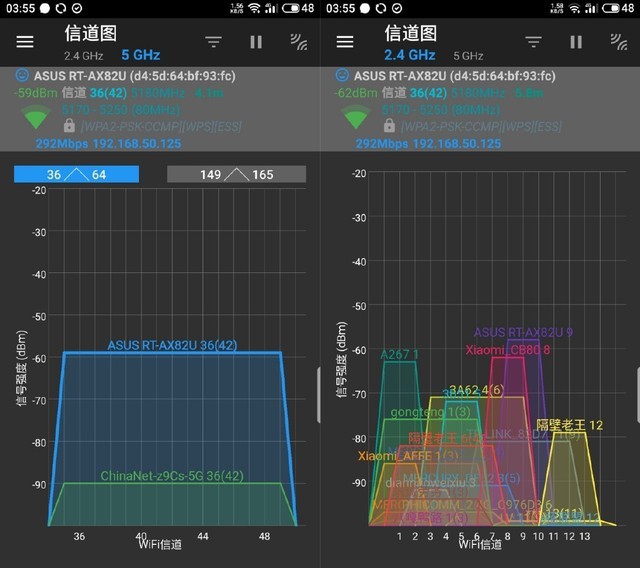Tap [WPA2-PSK-CCMP] text in left screen
Viewport: 640px width, 568px height.
click(131, 126)
